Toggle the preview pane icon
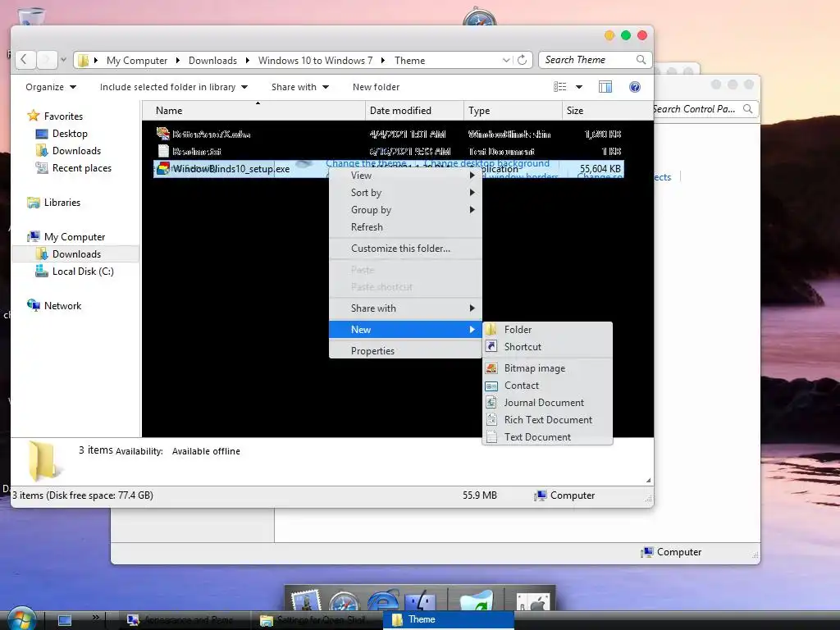Screen dimensions: 840x630 [x=605, y=87]
